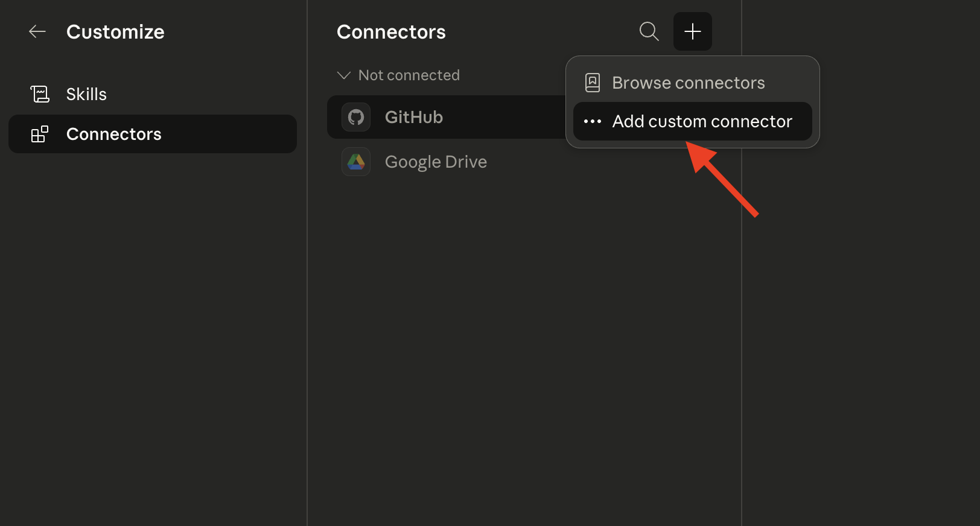Choose Add custom connector menu entry
980x526 pixels.
coord(693,121)
